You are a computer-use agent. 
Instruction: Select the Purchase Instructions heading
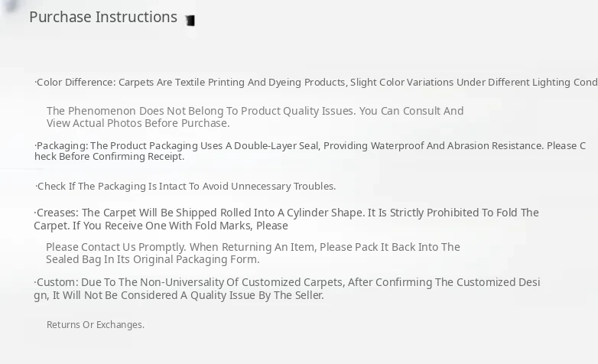103,17
